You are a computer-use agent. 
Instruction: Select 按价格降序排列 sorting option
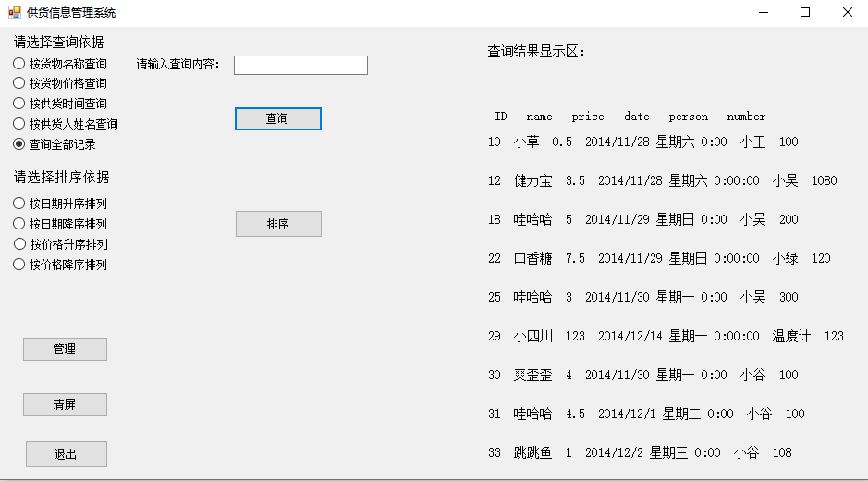click(60, 265)
